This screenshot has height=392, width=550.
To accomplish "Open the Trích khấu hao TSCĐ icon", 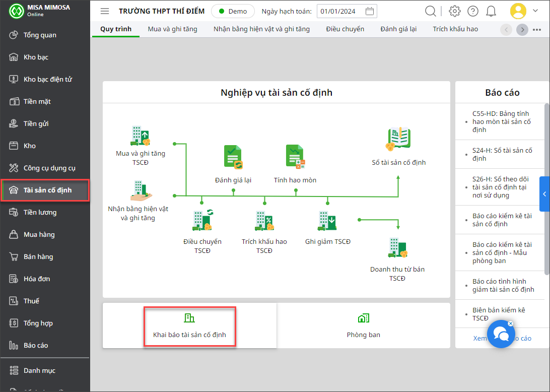I will coord(264,221).
